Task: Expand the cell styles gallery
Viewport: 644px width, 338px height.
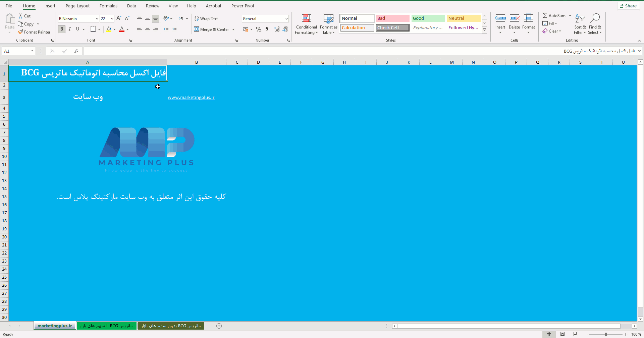Action: 484,30
